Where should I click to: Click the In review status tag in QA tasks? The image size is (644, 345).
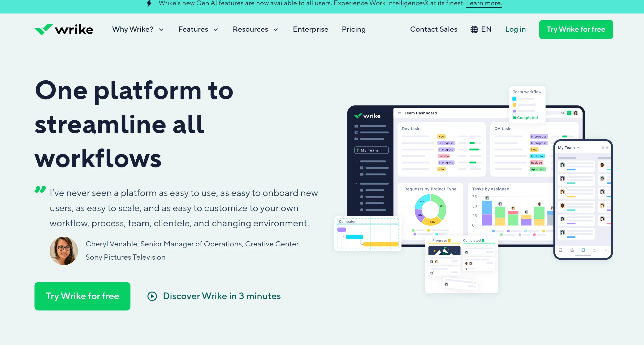[537, 156]
